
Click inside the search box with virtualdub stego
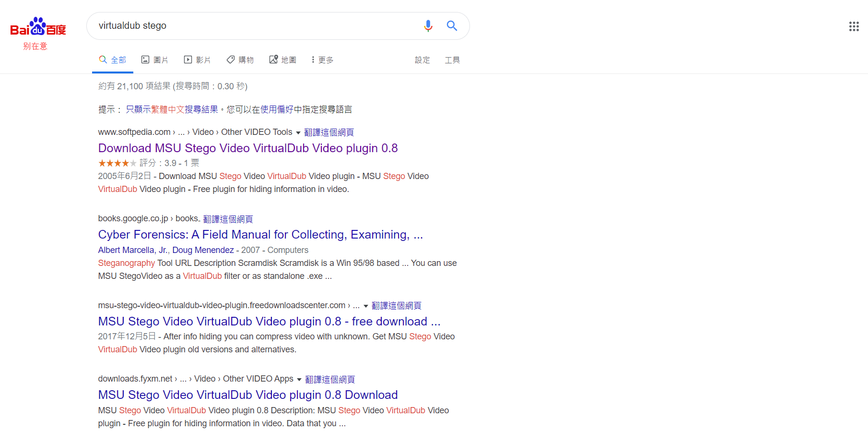(x=254, y=26)
